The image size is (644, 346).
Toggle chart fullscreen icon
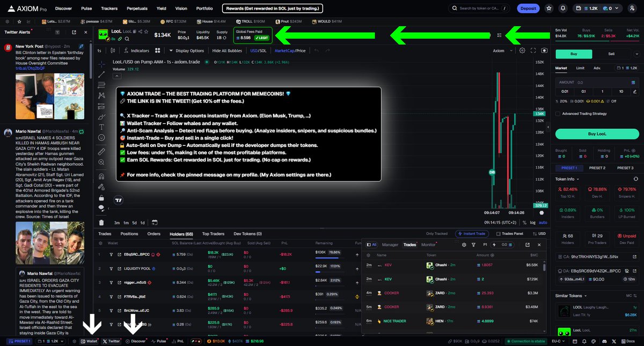[533, 50]
